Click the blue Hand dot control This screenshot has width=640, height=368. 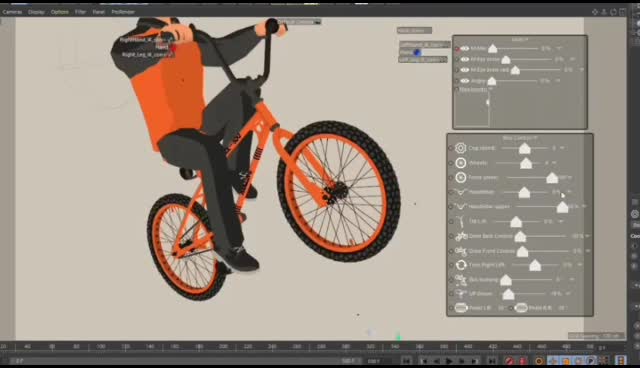(417, 52)
